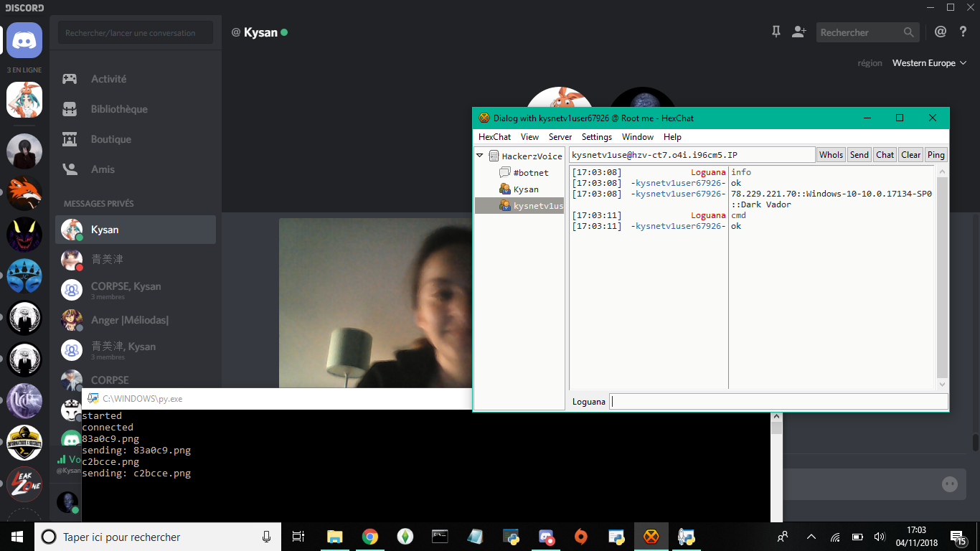Click the Chat button in HexChat

tap(885, 154)
